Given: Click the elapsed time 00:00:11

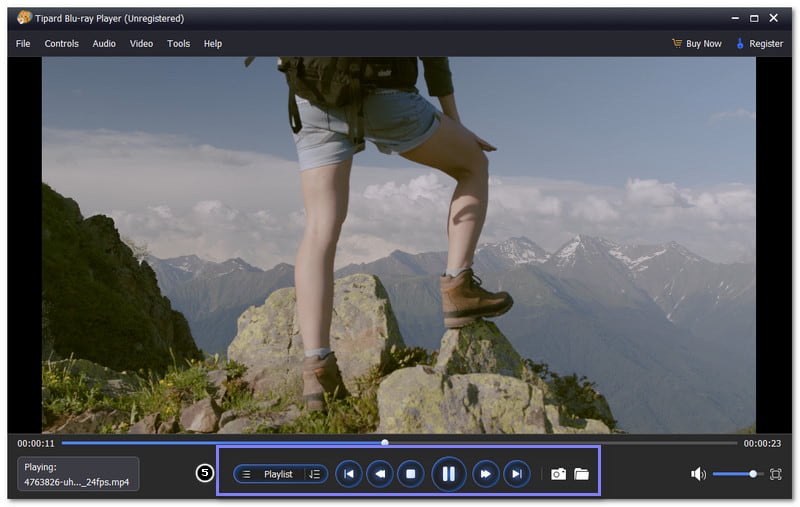Looking at the screenshot, I should [x=36, y=443].
